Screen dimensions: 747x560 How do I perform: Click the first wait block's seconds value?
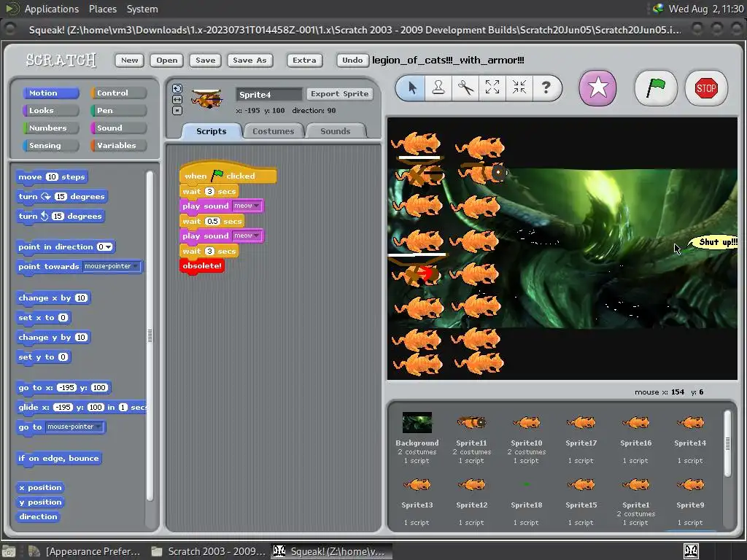pos(209,192)
